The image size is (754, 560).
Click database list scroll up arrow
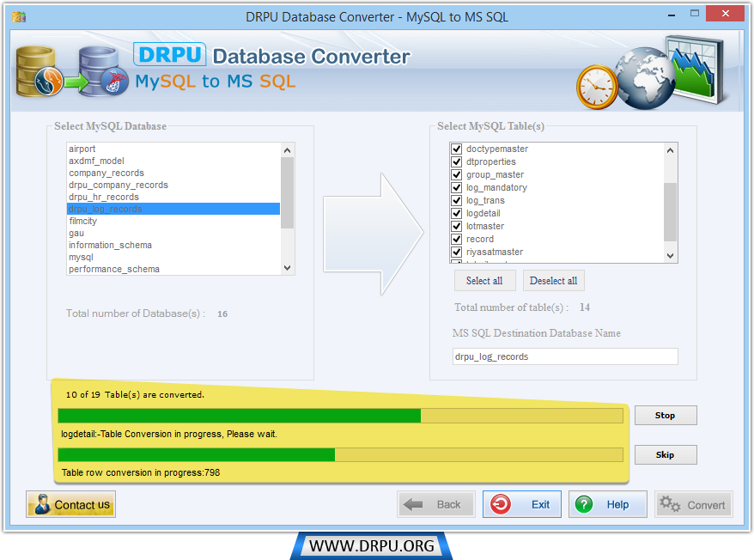287,150
